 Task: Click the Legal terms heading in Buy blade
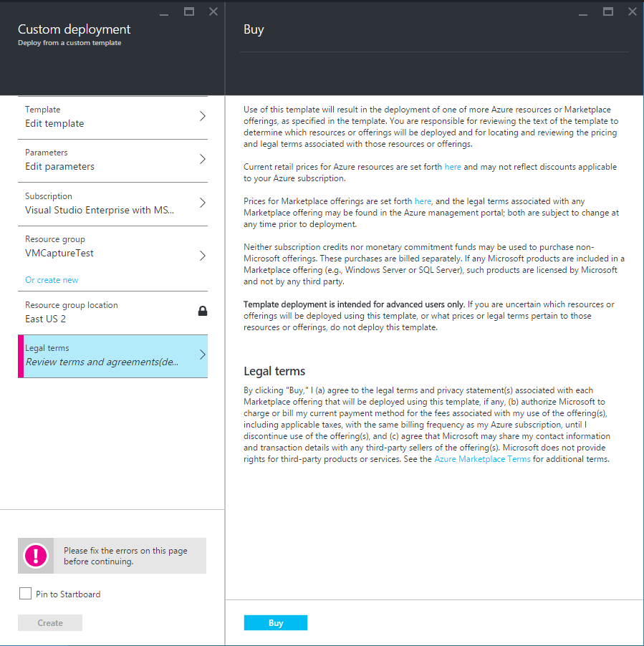pyautogui.click(x=274, y=371)
